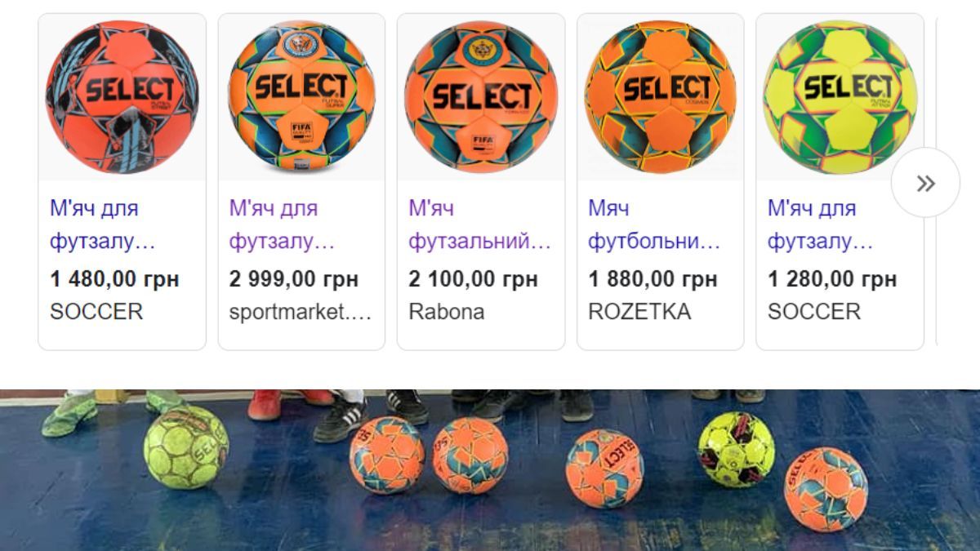Screen dimensions: 980x551
Task: Open the ROZETKA orange ball product image
Action: [660, 96]
